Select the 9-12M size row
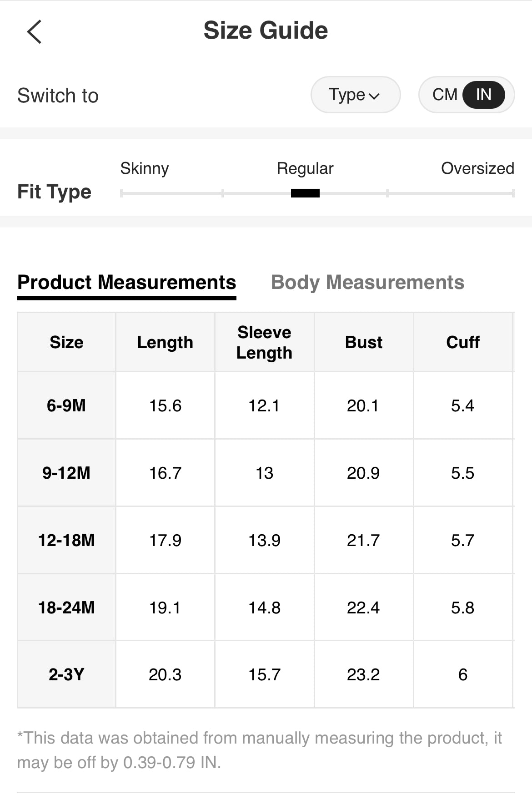The image size is (532, 795). (x=66, y=473)
